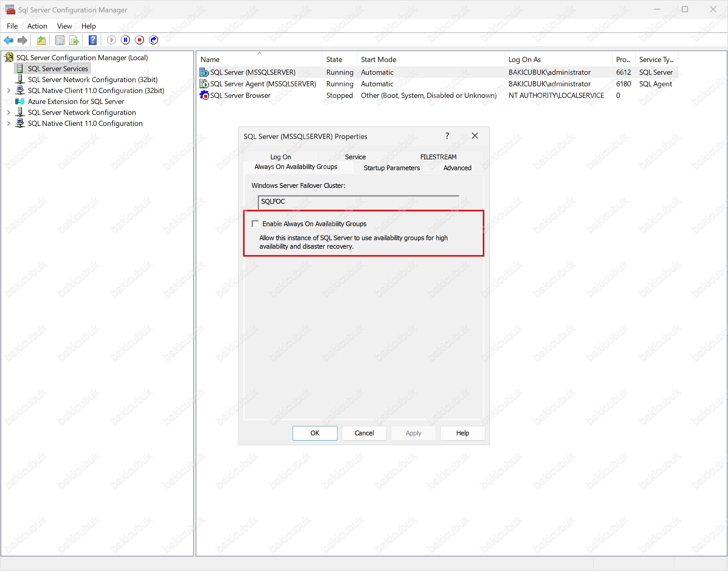This screenshot has height=571, width=728.
Task: Click the Pause Service toolbar icon
Action: [125, 40]
